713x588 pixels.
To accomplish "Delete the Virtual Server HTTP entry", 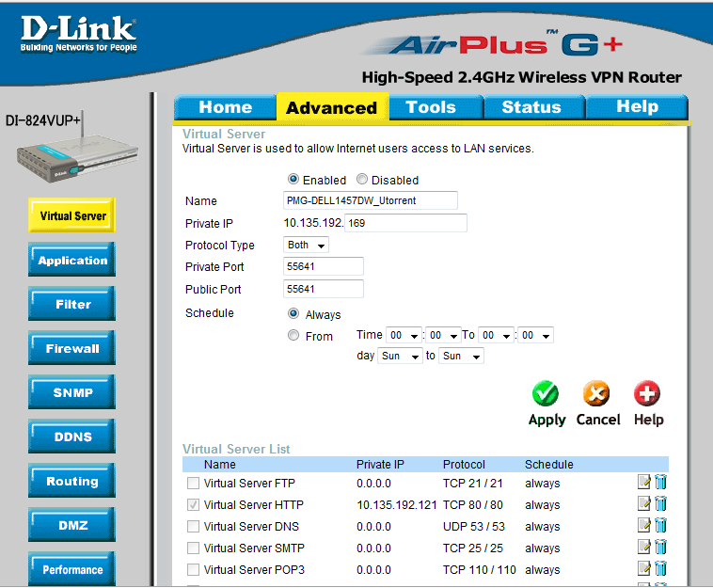I will (660, 503).
